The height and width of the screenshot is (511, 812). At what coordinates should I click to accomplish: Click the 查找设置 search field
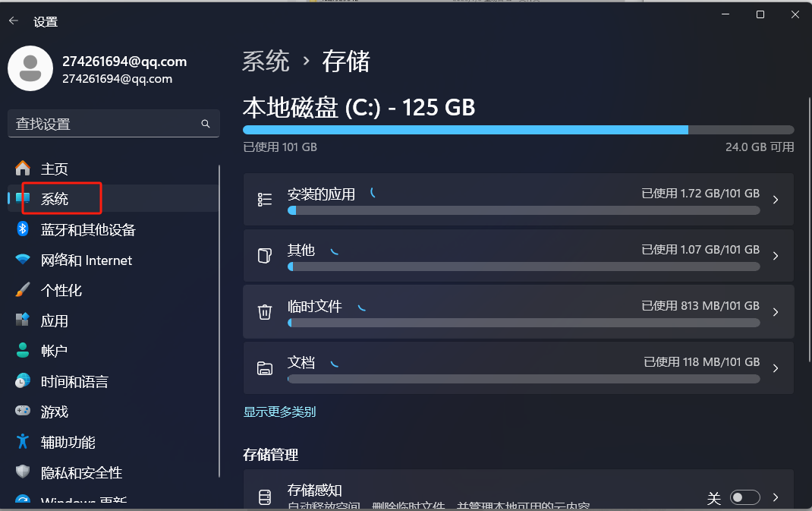(x=113, y=124)
